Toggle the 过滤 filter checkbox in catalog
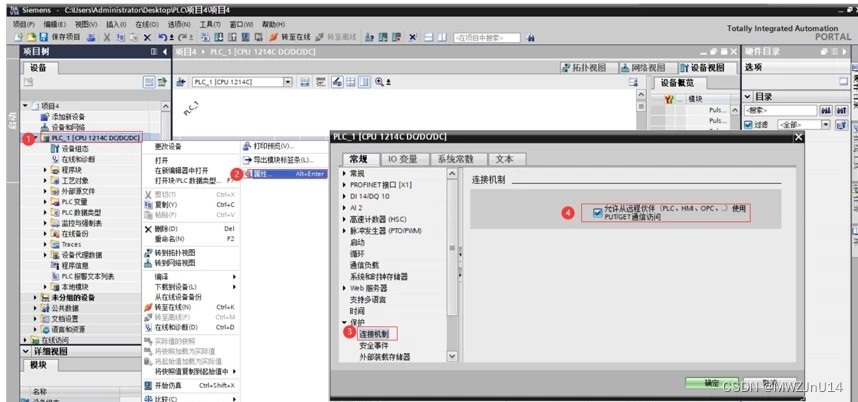This screenshot has height=402, width=858. pyautogui.click(x=749, y=125)
